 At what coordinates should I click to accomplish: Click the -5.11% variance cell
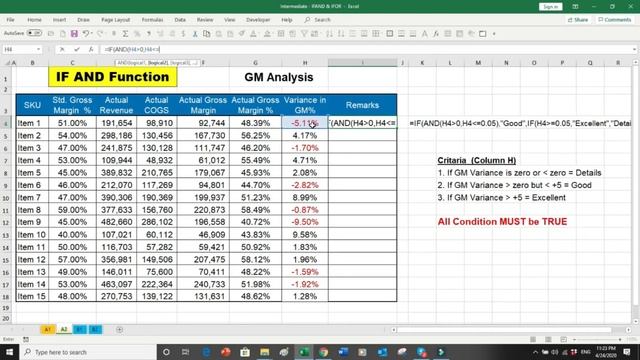[x=304, y=123]
